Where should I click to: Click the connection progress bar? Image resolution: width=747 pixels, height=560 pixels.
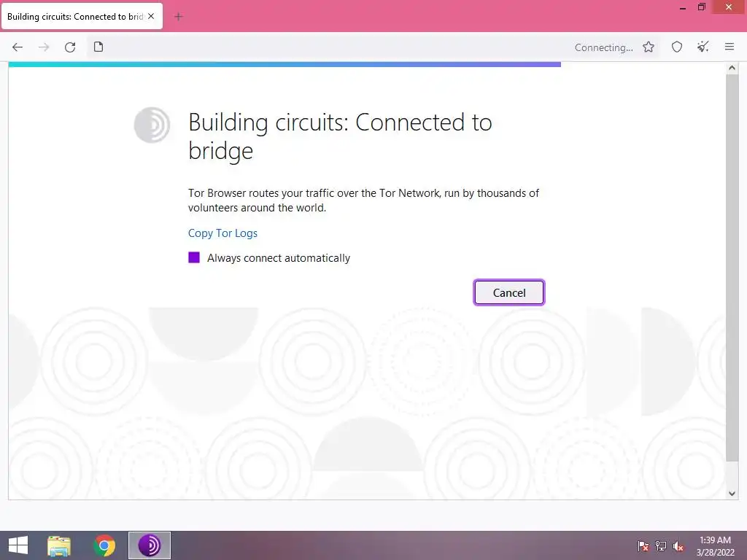[285, 64]
